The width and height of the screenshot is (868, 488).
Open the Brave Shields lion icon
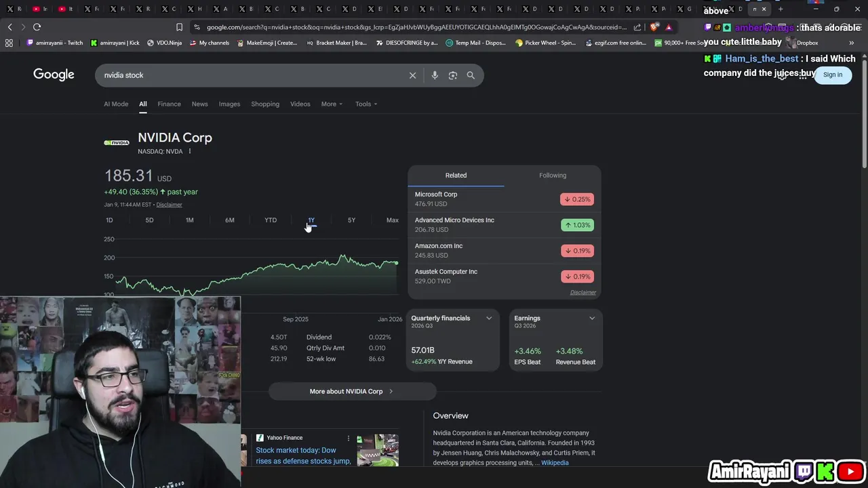click(x=654, y=27)
